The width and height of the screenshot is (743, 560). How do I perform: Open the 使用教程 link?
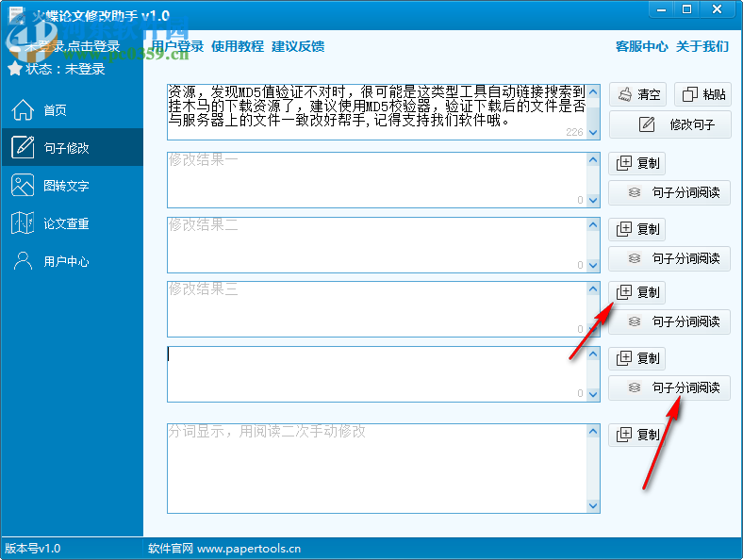click(238, 46)
